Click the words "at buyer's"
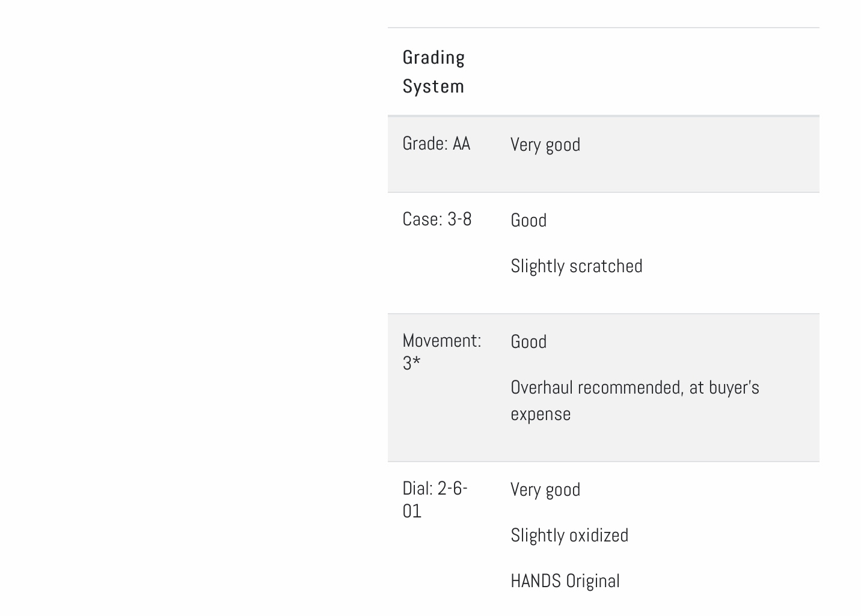This screenshot has width=861, height=616. pos(724,388)
